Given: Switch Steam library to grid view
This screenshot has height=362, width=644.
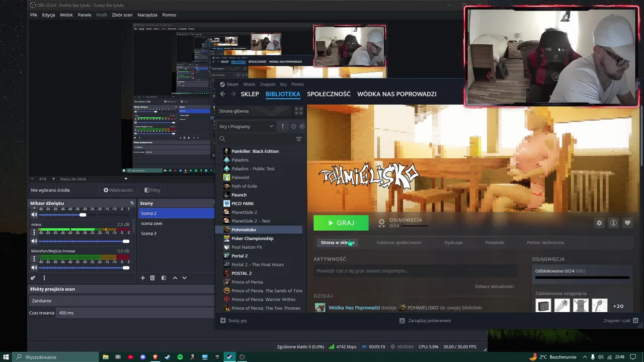Looking at the screenshot, I should pyautogui.click(x=298, y=111).
